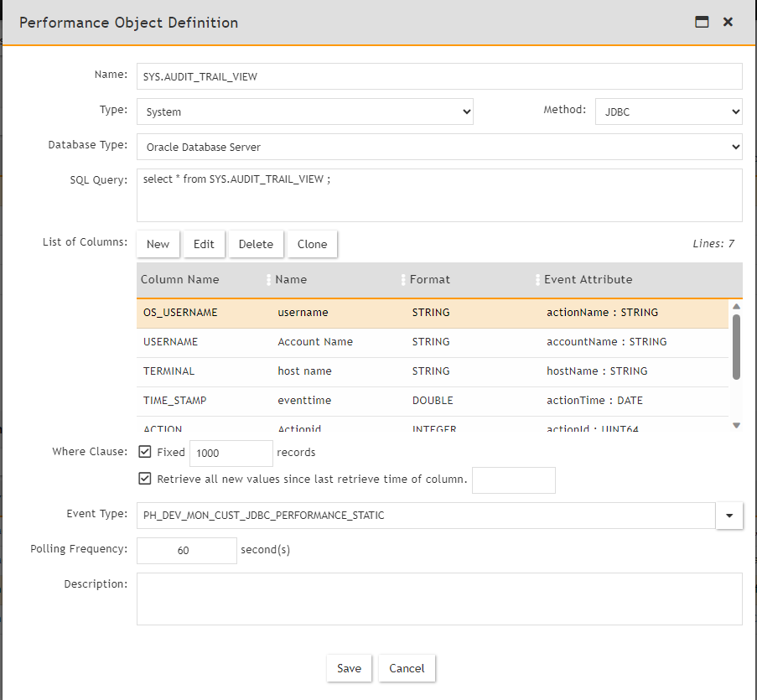Expand the Event Type dropdown arrow

[x=728, y=516]
